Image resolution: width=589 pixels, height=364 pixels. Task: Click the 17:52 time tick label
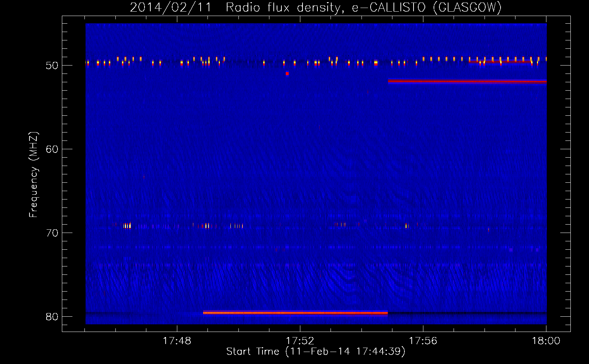coord(300,341)
